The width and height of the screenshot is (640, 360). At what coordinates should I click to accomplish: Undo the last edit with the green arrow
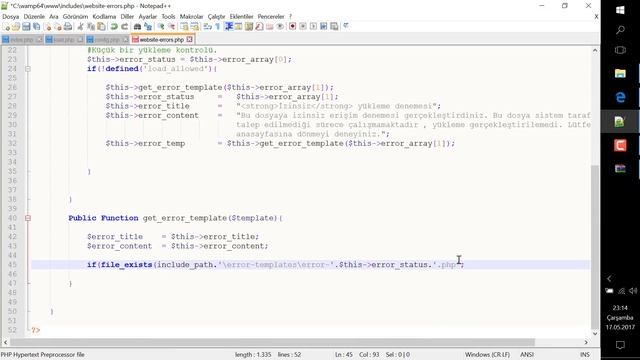point(114,27)
